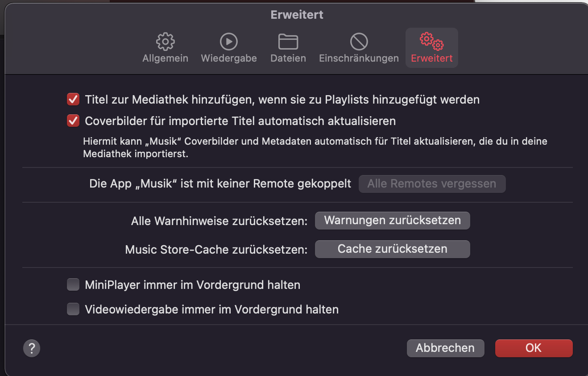The height and width of the screenshot is (376, 588).
Task: Cancel the dialog with Abbrechen
Action: (445, 348)
